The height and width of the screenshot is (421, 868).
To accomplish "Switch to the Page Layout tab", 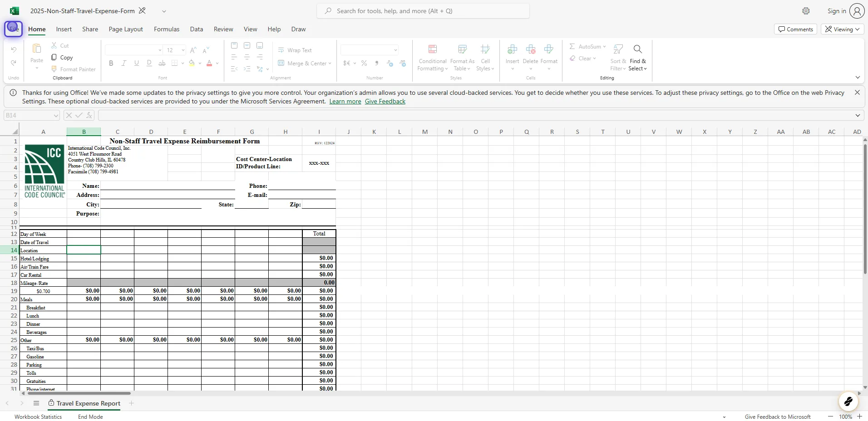I will pos(126,29).
